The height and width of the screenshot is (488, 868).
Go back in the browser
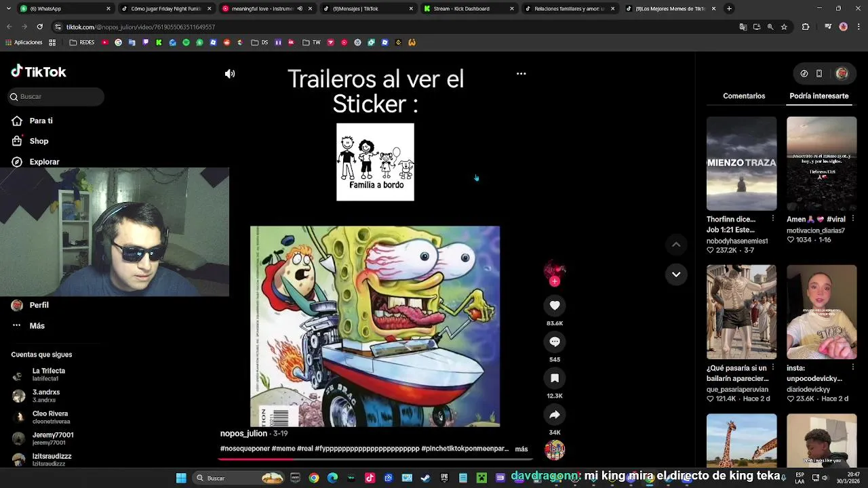coord(9,26)
